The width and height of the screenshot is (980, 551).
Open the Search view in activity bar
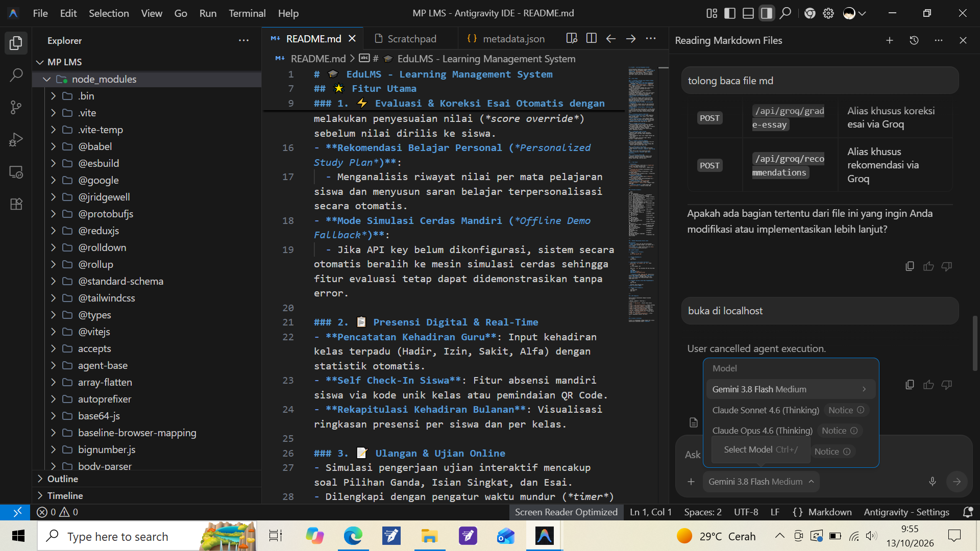click(x=16, y=76)
